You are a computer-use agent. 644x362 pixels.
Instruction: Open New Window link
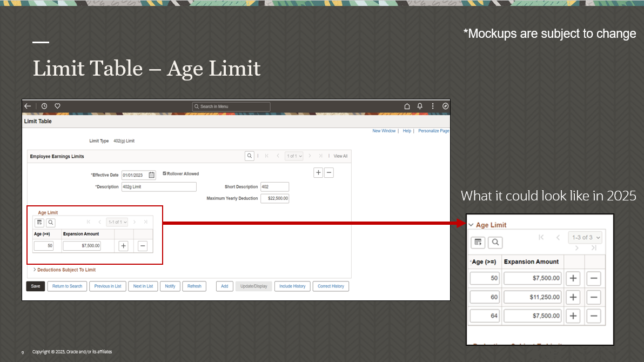tap(384, 131)
